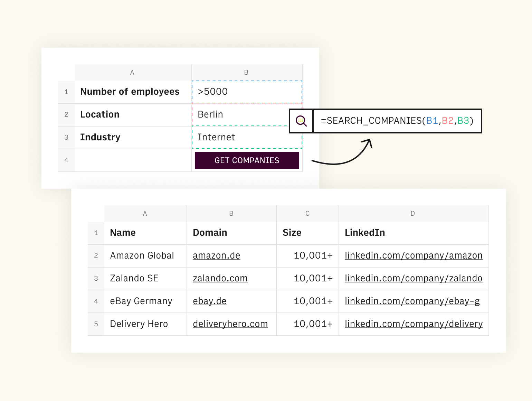The image size is (532, 401).
Task: Click the Domain header cell
Action: pos(232,233)
